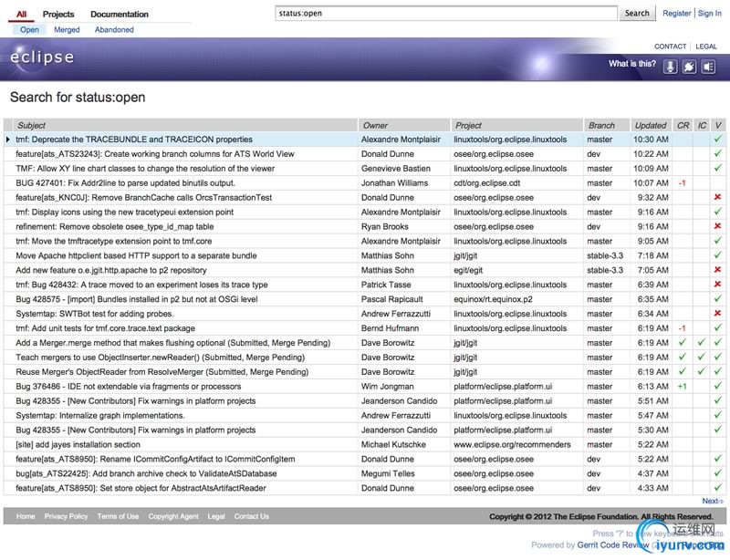Viewport: 730px width, 560px height.
Task: Open the plug-in icon in the banner
Action: point(689,66)
